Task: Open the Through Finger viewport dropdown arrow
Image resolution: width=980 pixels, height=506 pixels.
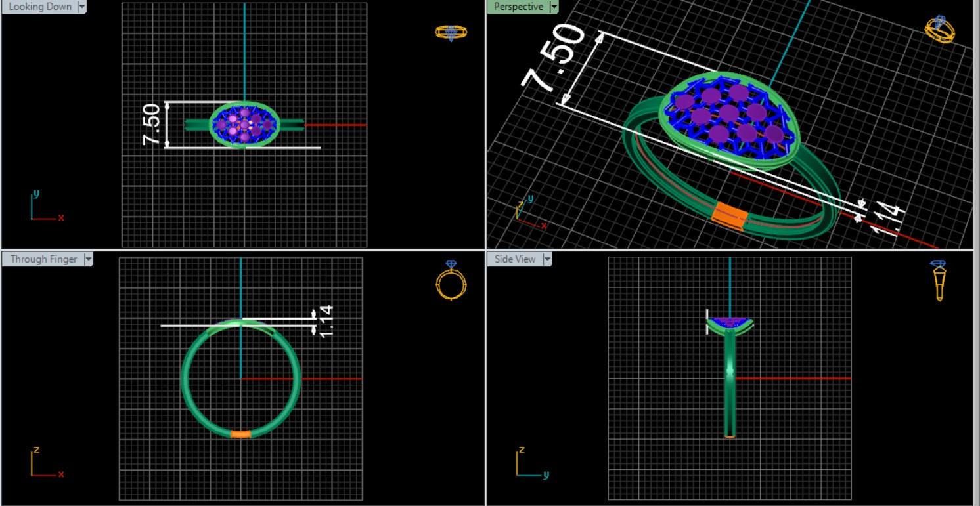Action: click(x=88, y=259)
